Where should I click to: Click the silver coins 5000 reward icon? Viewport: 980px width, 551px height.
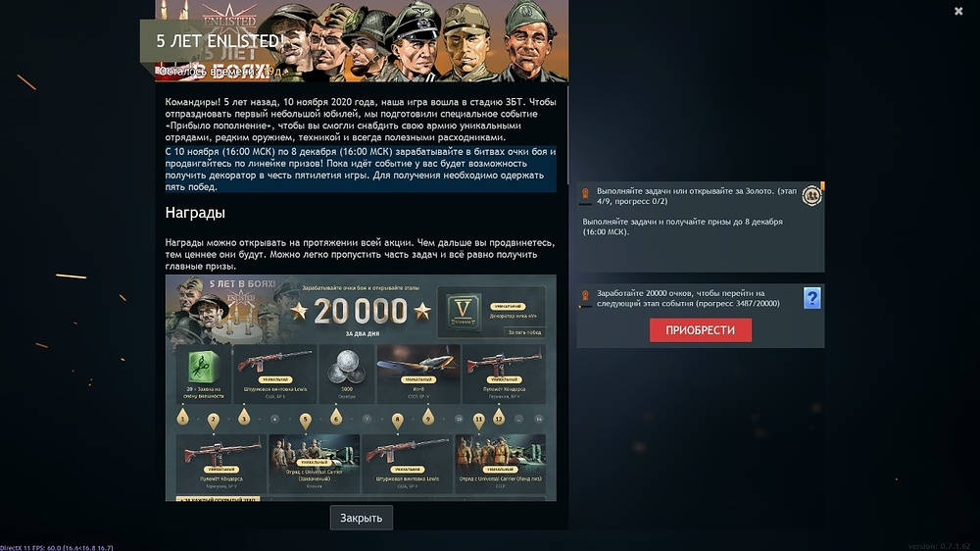coord(347,367)
